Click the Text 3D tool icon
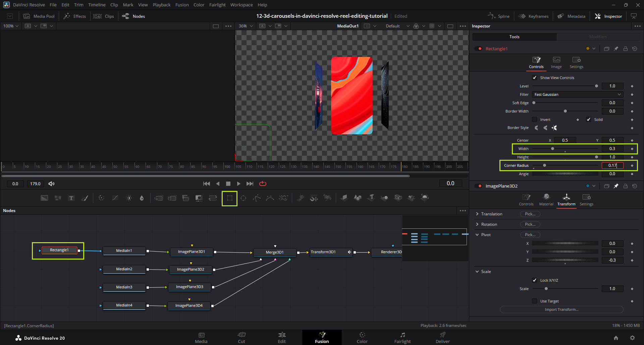Viewport: 644px width, 345px height. point(371,198)
